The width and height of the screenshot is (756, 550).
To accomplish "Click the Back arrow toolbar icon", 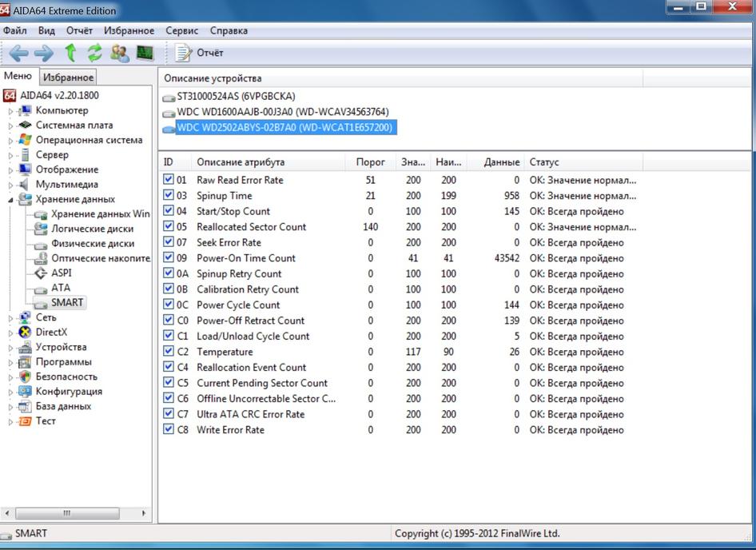I will (19, 53).
